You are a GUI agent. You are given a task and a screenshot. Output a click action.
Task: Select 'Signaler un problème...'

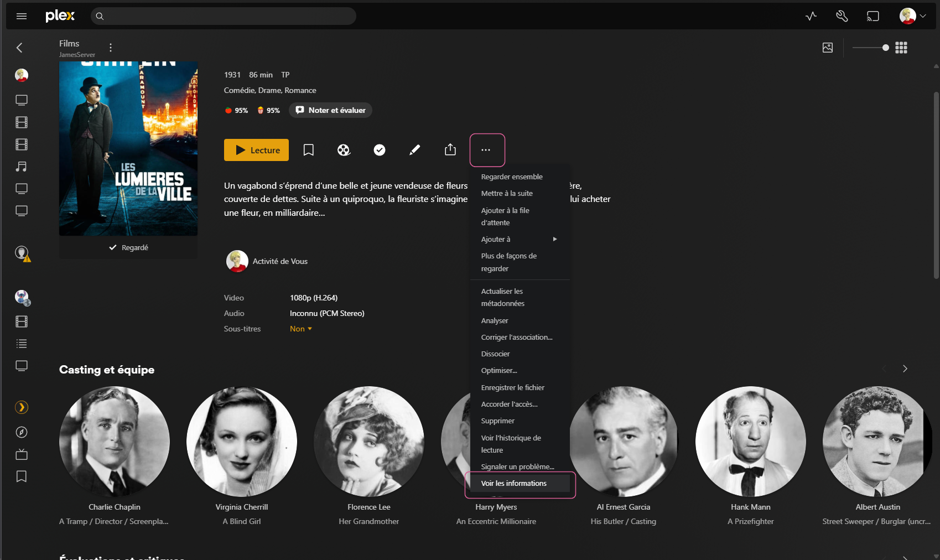point(520,466)
